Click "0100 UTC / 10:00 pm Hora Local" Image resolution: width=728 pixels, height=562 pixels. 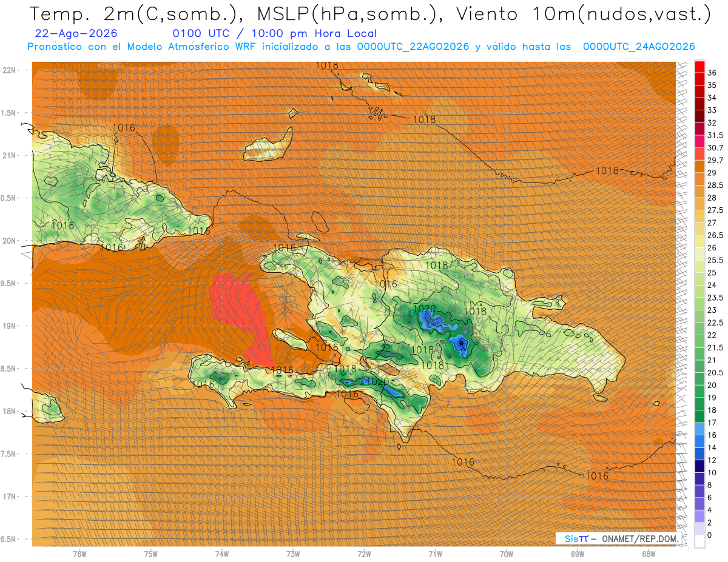pyautogui.click(x=274, y=33)
